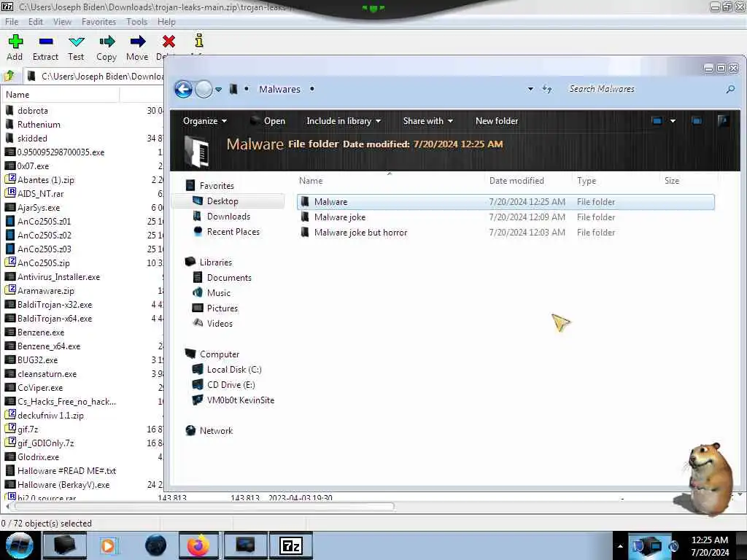
Task: Open Recent Places in sidebar
Action: pos(233,231)
